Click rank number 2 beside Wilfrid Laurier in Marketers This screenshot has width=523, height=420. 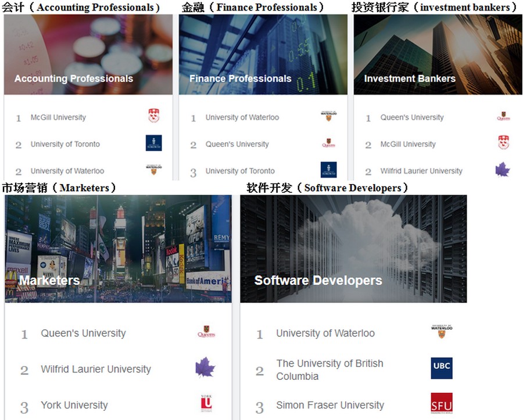(24, 370)
